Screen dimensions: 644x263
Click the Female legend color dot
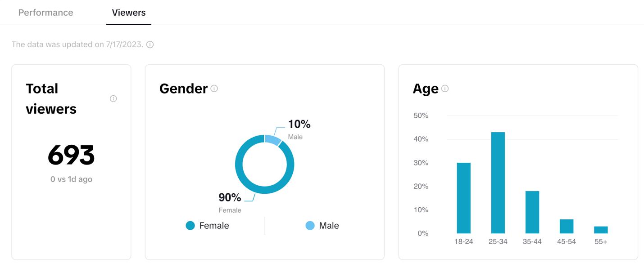(x=190, y=226)
